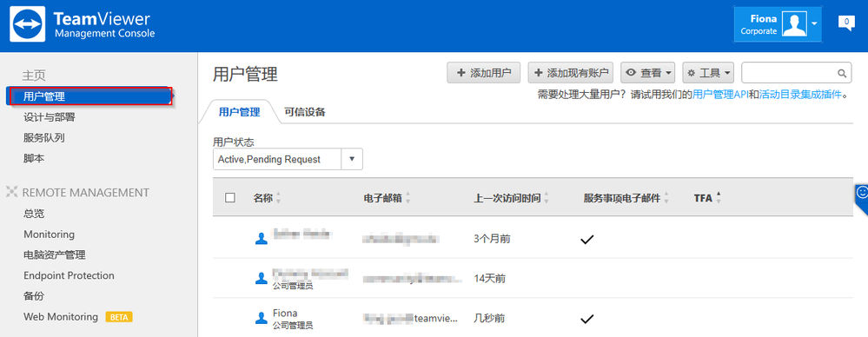Follow the 活动目录集成插件 link

[800, 95]
